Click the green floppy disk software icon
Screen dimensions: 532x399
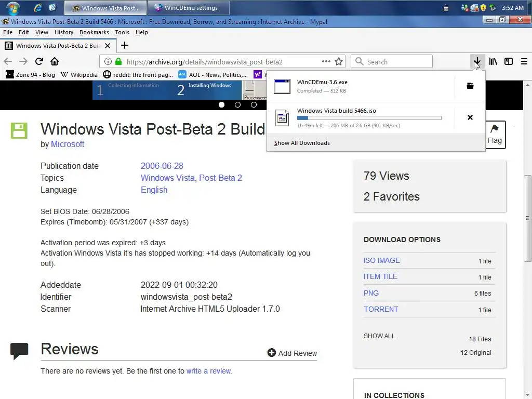(x=19, y=130)
